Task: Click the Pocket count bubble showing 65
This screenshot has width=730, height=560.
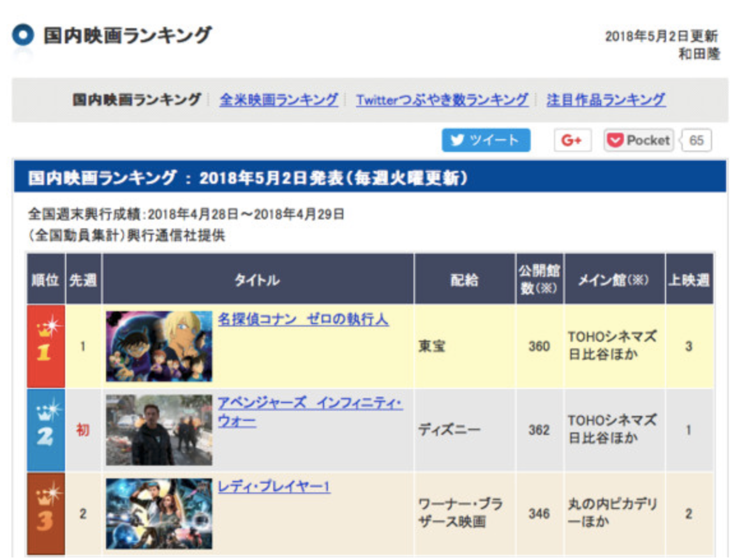Action: pos(696,140)
